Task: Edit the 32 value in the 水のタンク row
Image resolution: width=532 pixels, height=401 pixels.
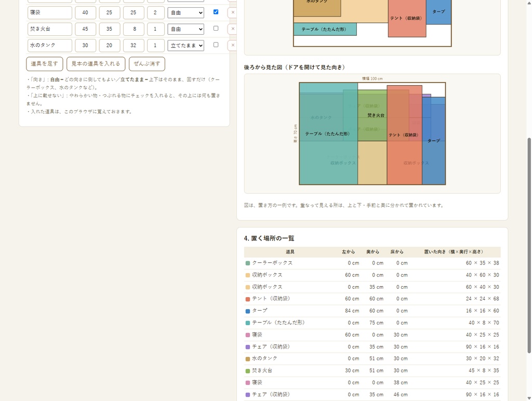Action: (134, 46)
